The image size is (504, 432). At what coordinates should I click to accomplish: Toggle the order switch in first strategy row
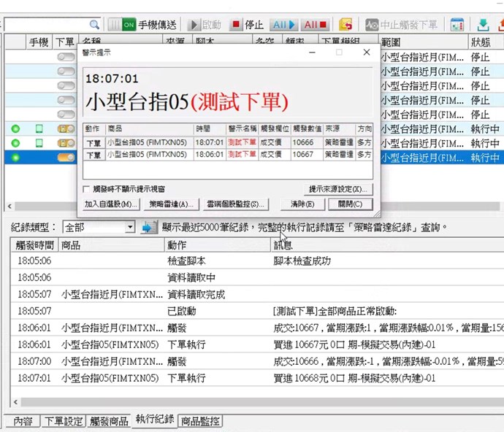pos(66,57)
